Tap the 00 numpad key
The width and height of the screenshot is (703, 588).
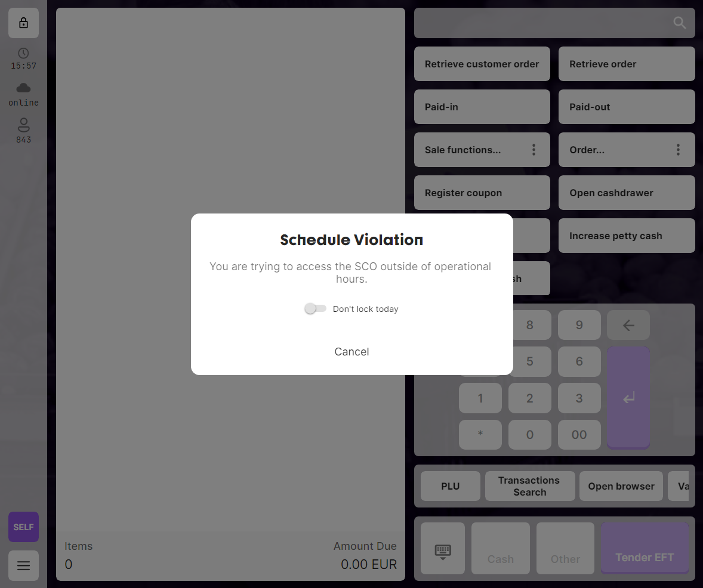tap(579, 434)
